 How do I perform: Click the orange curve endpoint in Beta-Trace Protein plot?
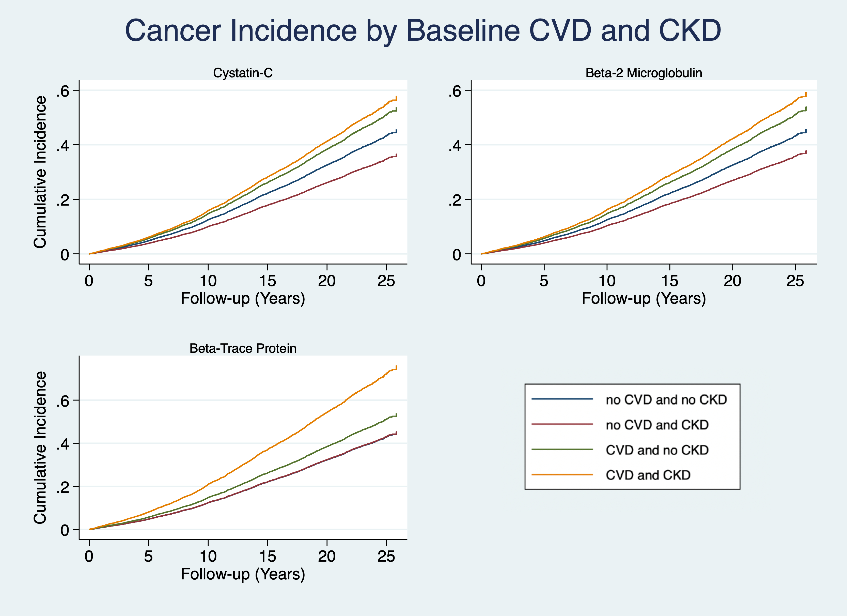coord(396,367)
